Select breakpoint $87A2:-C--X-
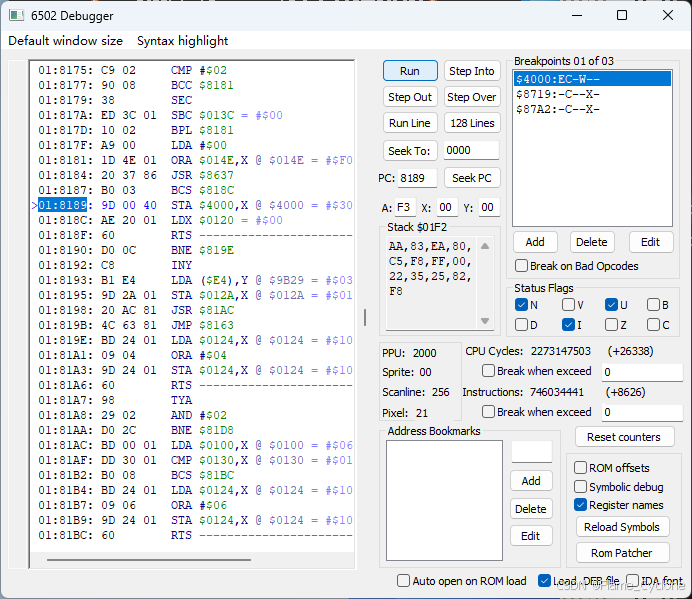Screen dimensions: 692x599 pyautogui.click(x=592, y=109)
